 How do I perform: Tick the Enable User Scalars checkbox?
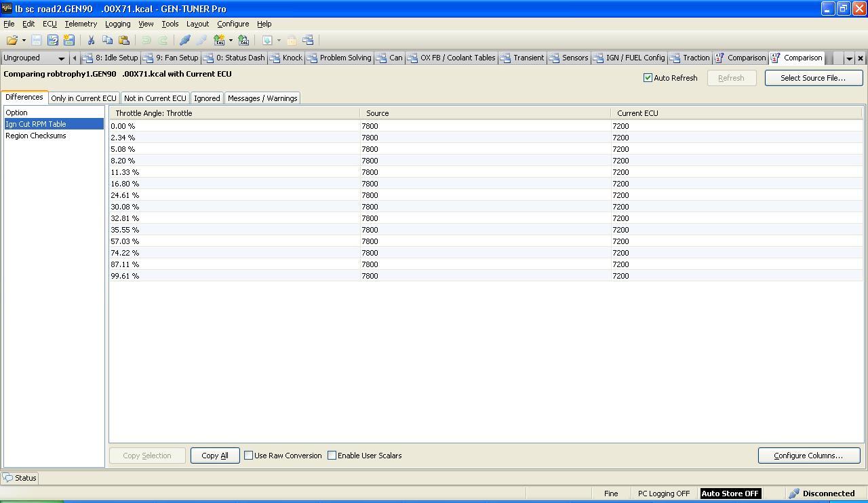click(x=332, y=456)
